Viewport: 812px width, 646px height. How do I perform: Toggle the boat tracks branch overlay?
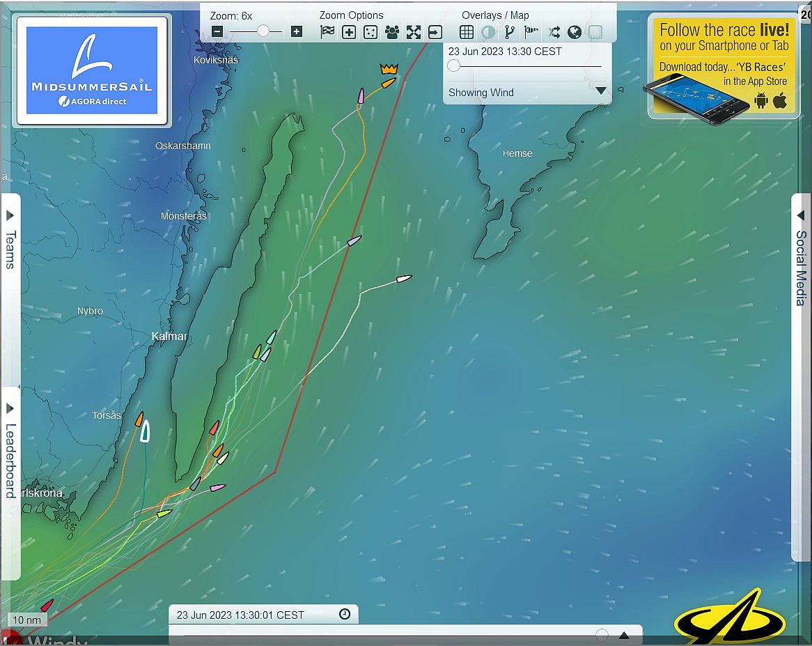point(510,31)
